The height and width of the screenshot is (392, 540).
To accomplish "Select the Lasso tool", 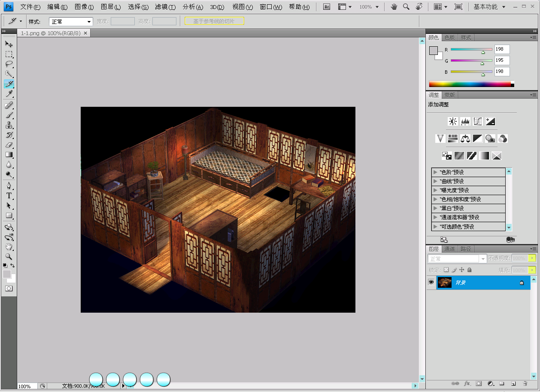I will point(9,64).
